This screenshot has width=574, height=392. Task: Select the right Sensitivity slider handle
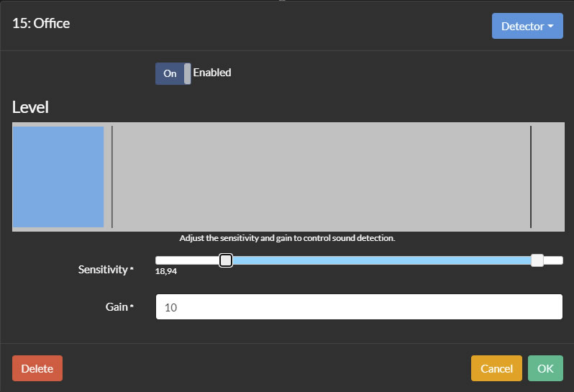(537, 260)
